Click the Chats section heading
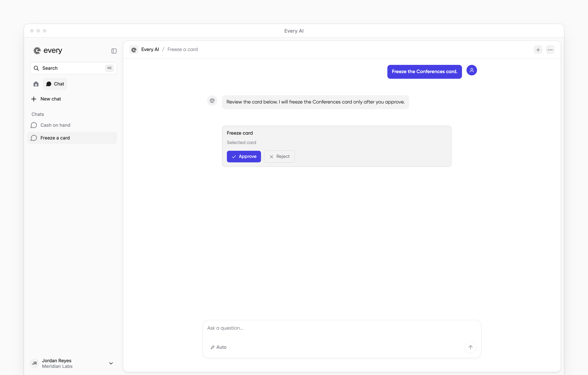 (x=38, y=114)
